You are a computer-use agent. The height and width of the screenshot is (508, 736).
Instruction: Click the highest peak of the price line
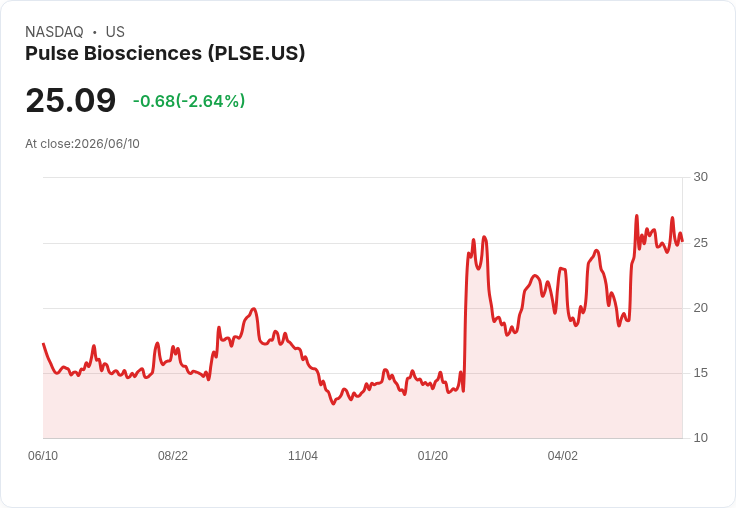click(x=637, y=216)
